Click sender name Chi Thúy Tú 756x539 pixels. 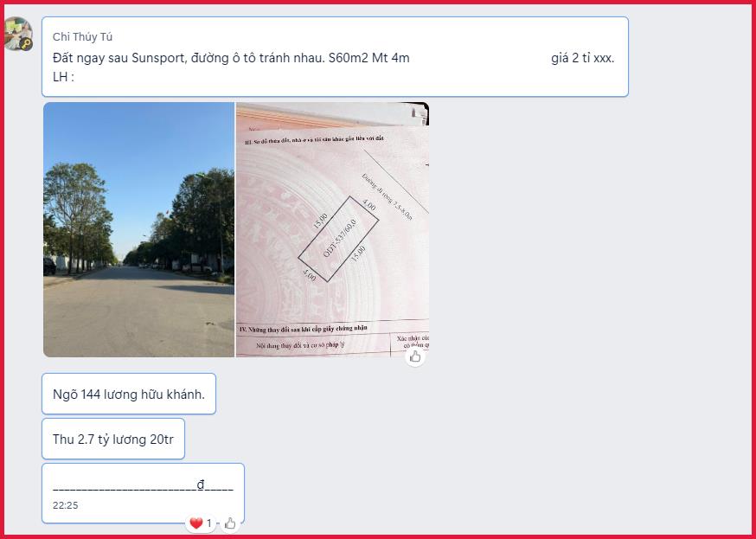point(82,36)
